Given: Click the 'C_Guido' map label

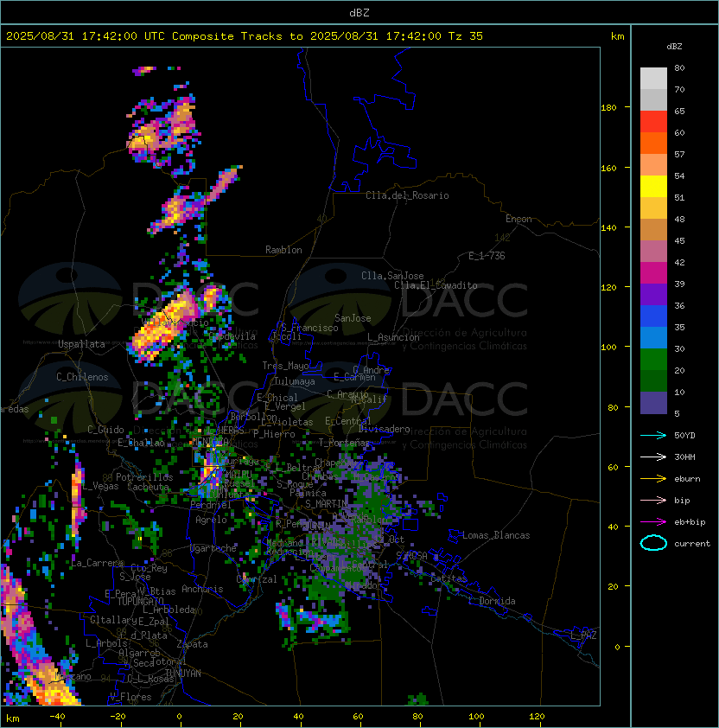Looking at the screenshot, I should pos(105,430).
